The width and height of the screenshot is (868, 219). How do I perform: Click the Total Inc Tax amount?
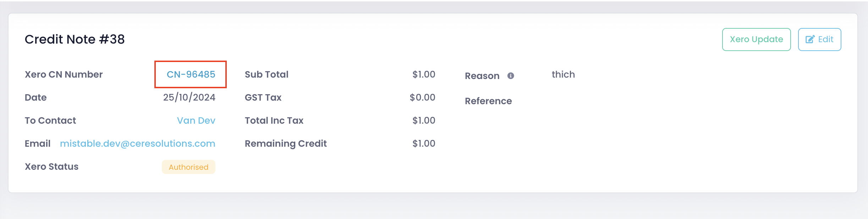[424, 120]
